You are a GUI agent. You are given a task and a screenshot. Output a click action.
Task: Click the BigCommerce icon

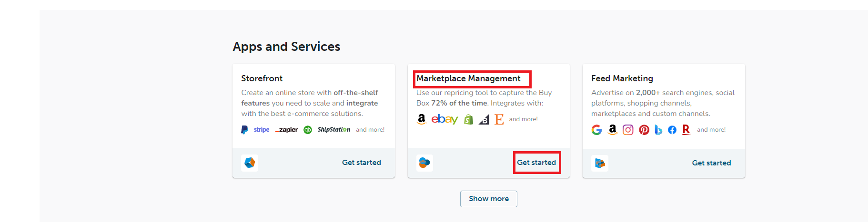484,120
